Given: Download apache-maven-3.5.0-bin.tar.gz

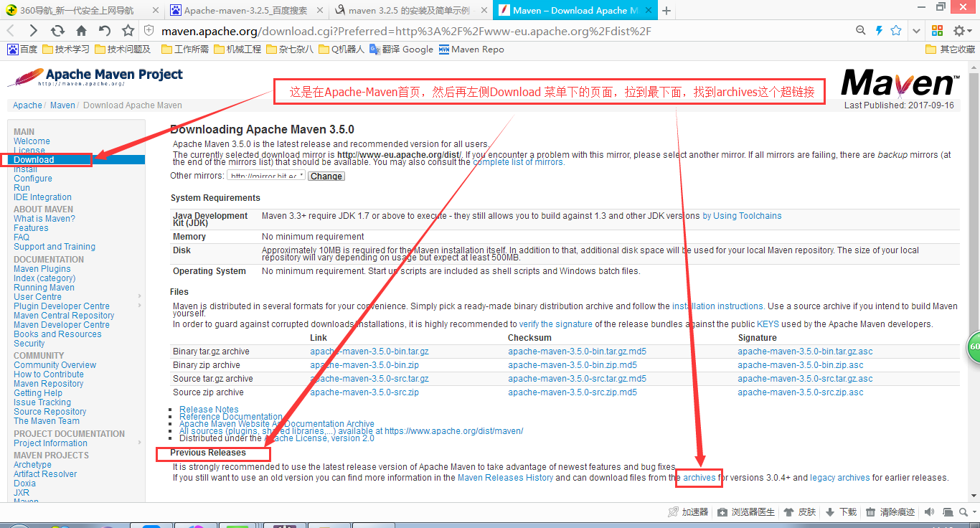Looking at the screenshot, I should pos(369,352).
